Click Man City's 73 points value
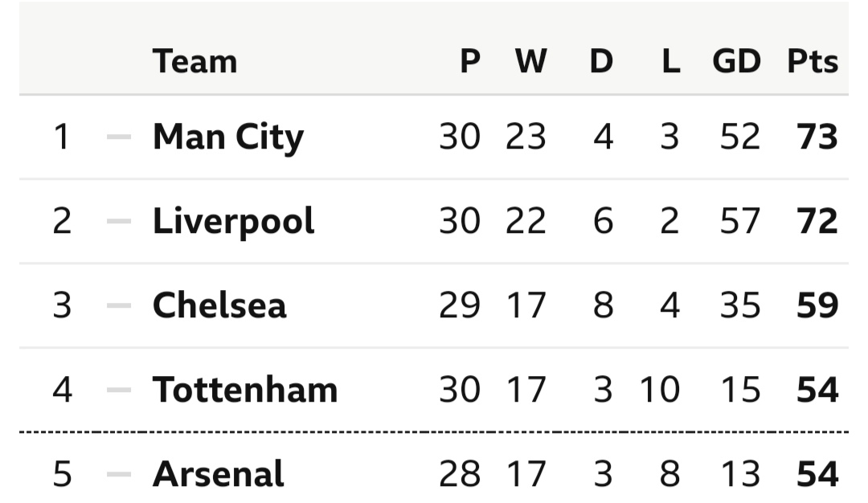This screenshot has width=868, height=503. click(x=817, y=137)
